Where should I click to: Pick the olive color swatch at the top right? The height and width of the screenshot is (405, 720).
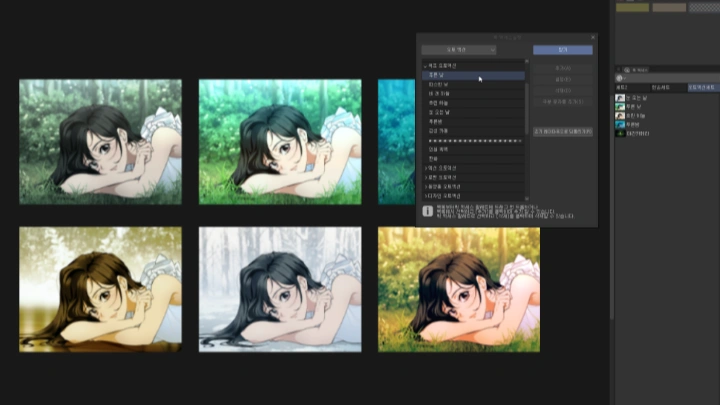[x=632, y=7]
